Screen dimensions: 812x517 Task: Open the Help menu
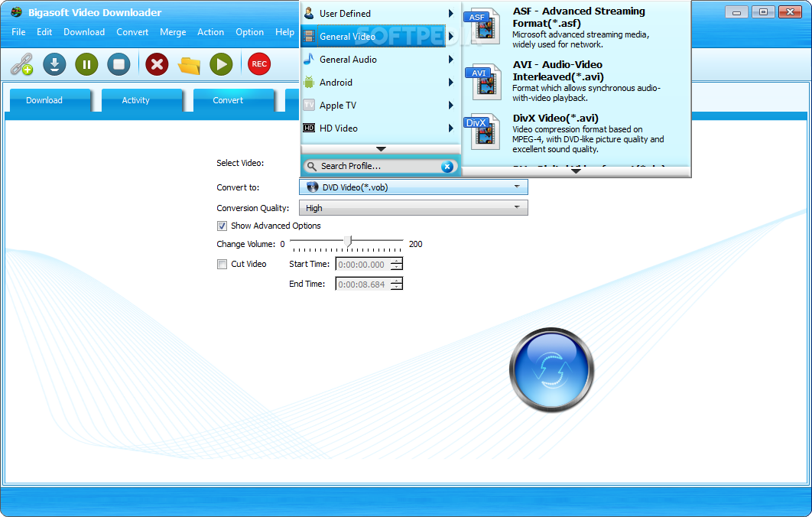pyautogui.click(x=284, y=32)
